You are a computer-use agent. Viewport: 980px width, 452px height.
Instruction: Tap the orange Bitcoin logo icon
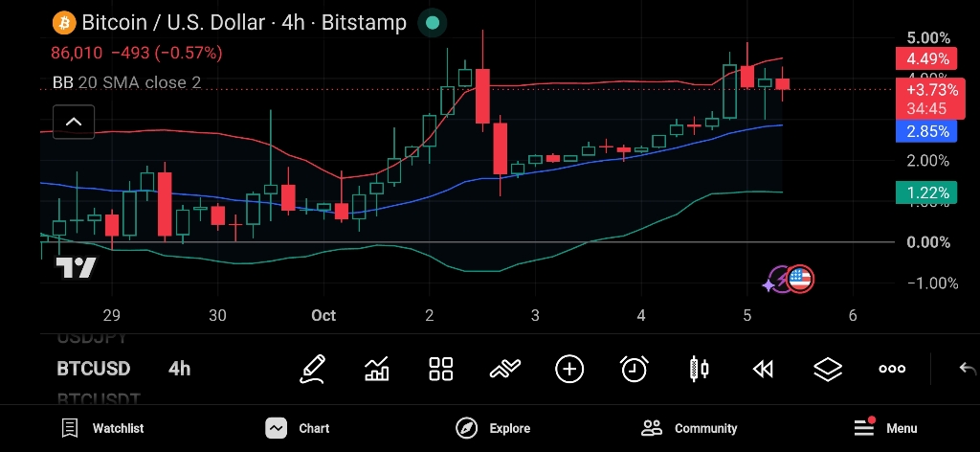[64, 23]
